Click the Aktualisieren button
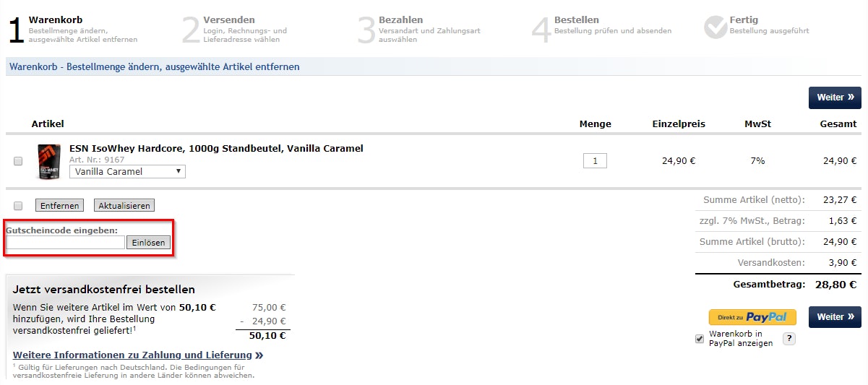 (x=124, y=206)
